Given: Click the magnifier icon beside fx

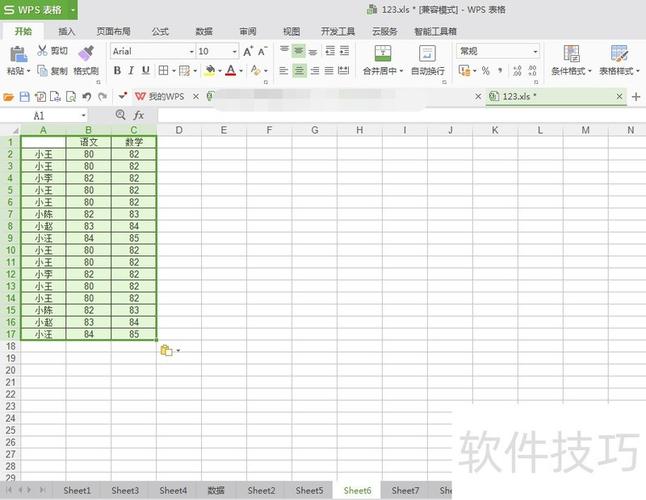Looking at the screenshot, I should (x=120, y=115).
